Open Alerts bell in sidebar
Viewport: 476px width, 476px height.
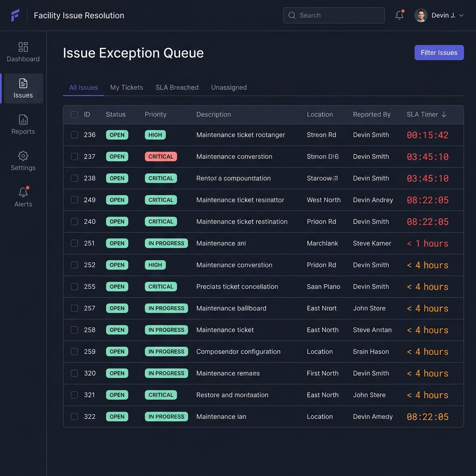[23, 192]
